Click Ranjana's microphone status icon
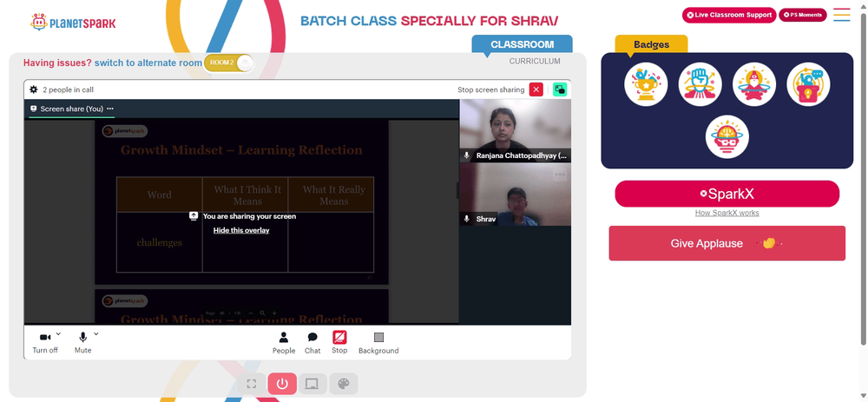The image size is (868, 402). pos(467,155)
